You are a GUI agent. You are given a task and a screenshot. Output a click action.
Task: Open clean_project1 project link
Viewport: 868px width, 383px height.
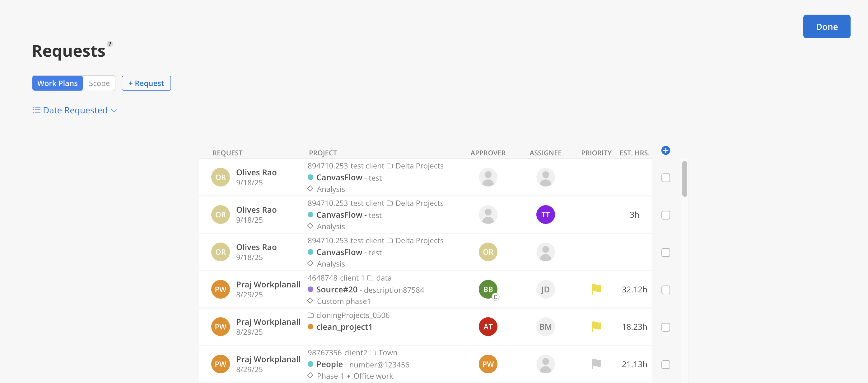[344, 327]
